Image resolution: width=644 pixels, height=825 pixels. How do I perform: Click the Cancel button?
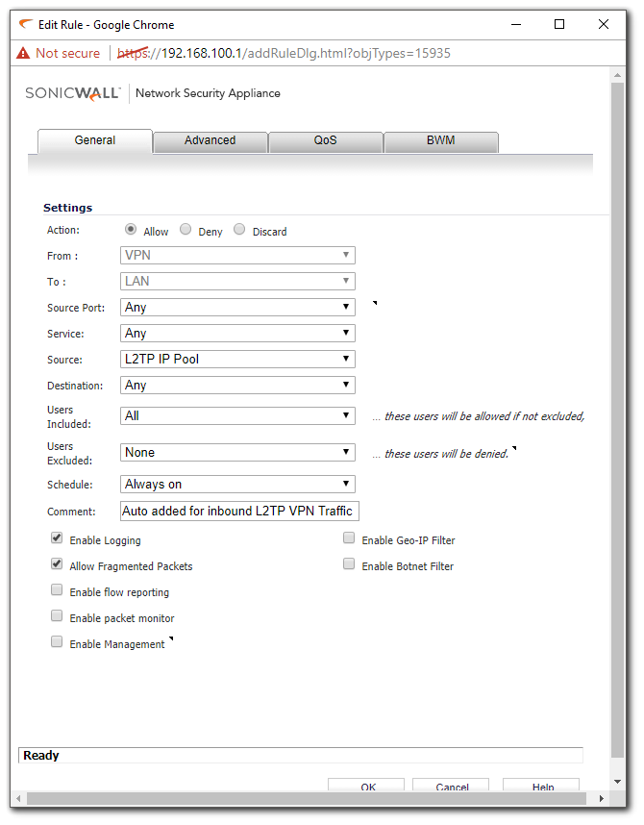452,786
